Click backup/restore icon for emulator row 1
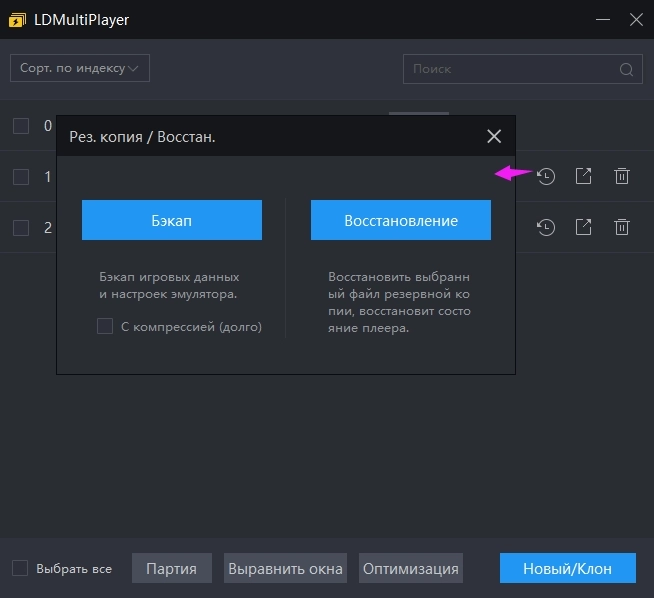The image size is (654, 598). (546, 176)
